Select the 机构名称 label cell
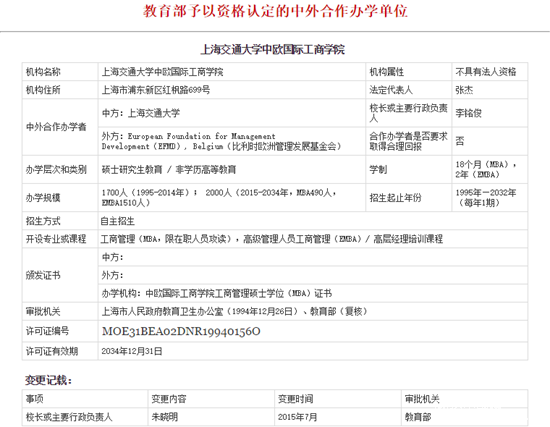Screen dimensions: 550x427 pyautogui.click(x=60, y=72)
